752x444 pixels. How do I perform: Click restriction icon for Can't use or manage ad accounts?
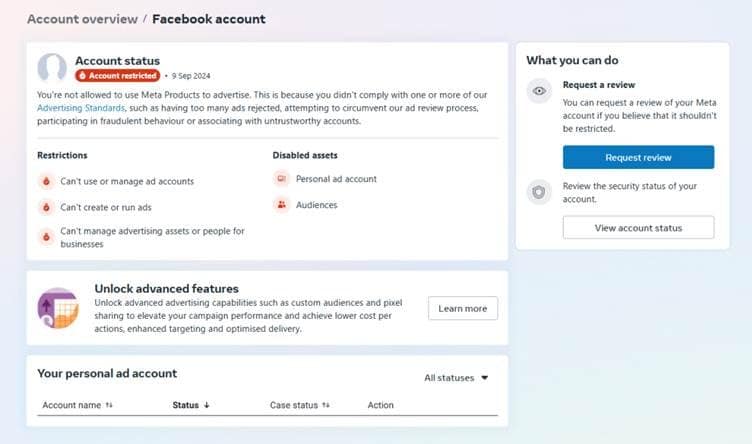(x=45, y=181)
